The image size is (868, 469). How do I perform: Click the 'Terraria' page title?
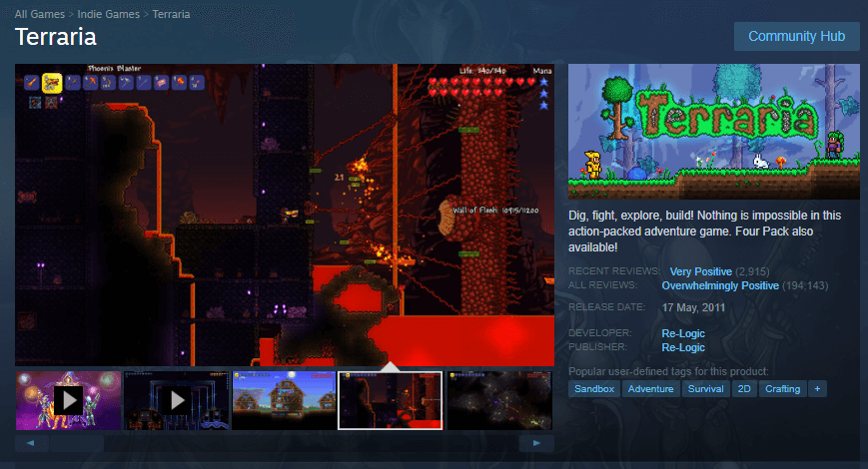(55, 37)
